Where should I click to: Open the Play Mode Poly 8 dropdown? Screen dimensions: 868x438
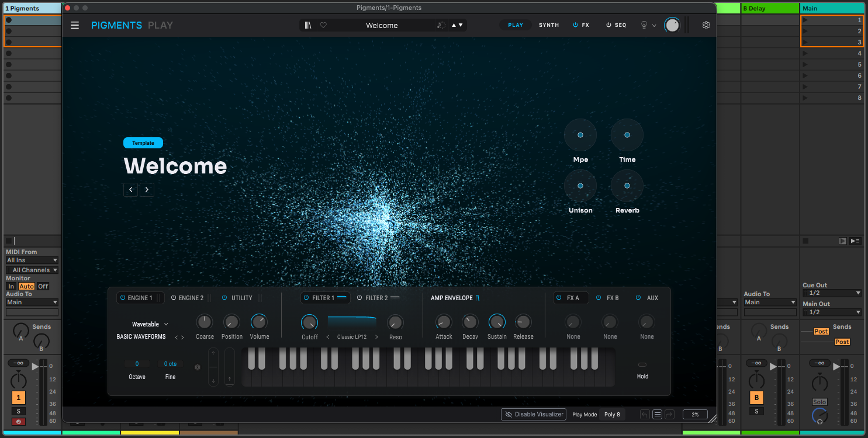click(x=612, y=415)
